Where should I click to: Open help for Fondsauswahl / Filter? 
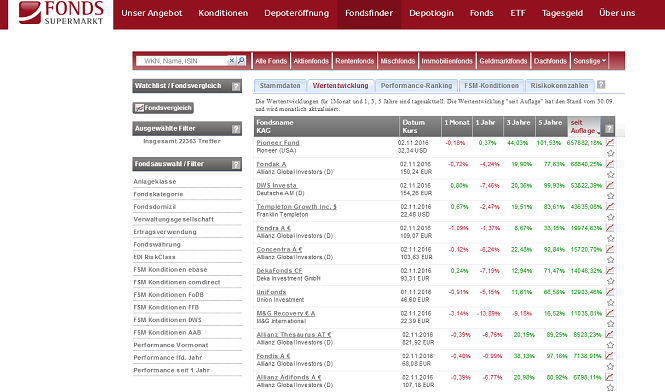236,165
